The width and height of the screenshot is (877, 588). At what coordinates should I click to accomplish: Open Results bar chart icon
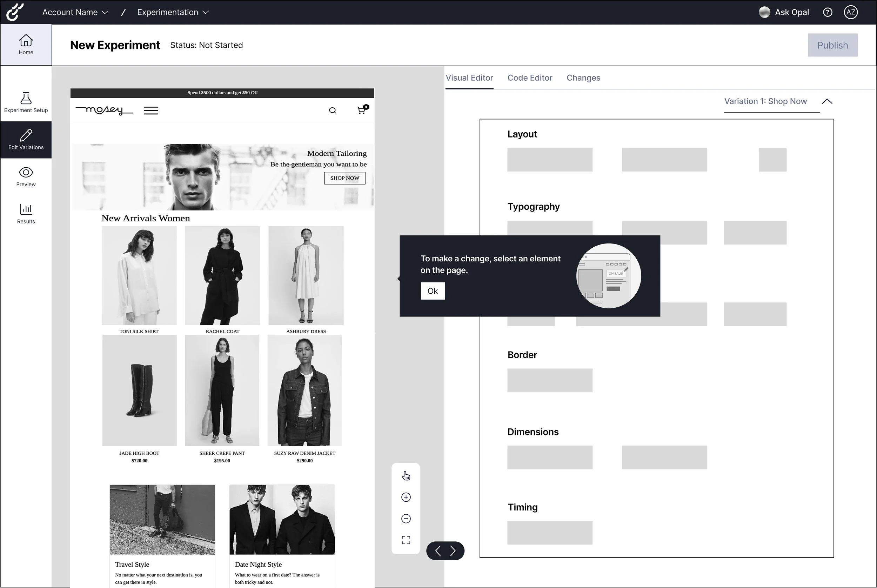[26, 209]
